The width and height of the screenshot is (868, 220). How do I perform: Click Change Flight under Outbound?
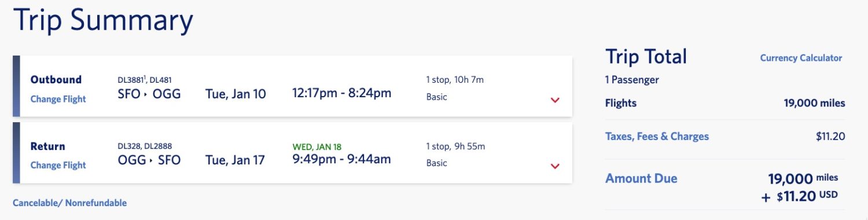click(x=58, y=99)
